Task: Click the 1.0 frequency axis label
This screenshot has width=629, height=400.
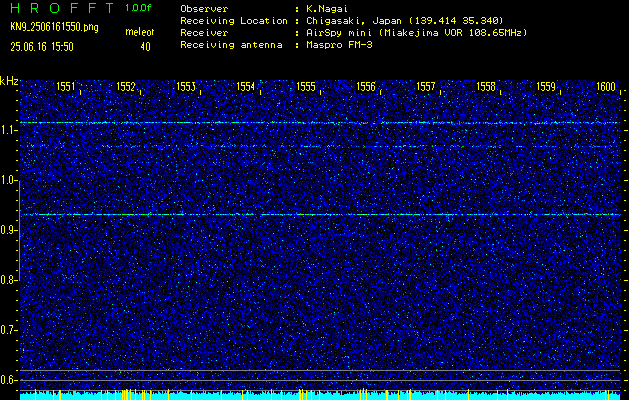Action: (9, 180)
